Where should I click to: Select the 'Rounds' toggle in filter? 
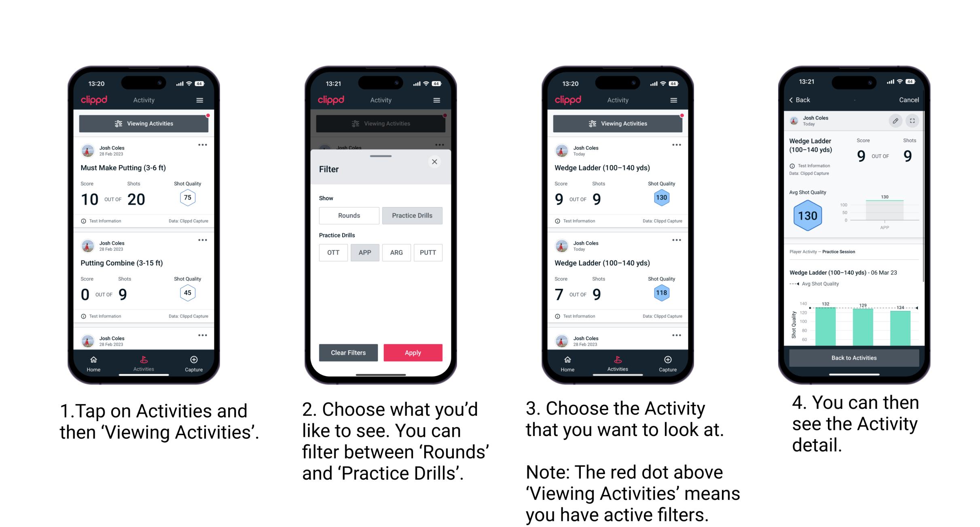349,216
